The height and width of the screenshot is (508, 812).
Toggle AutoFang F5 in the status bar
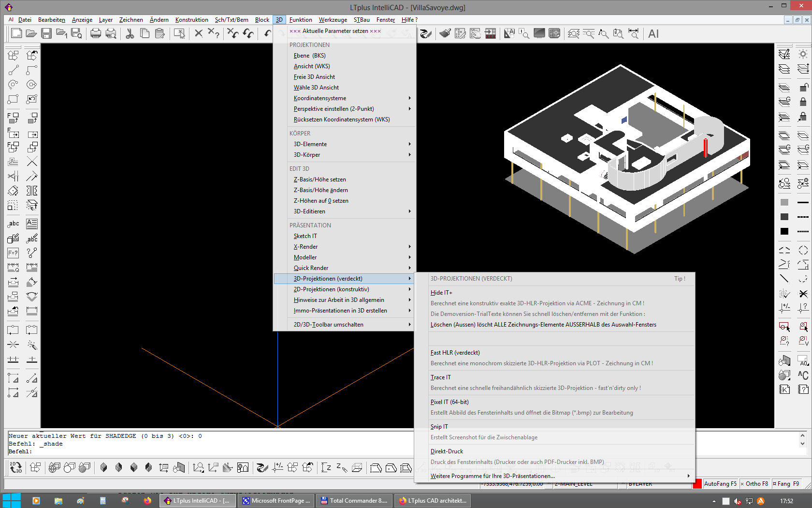(720, 483)
